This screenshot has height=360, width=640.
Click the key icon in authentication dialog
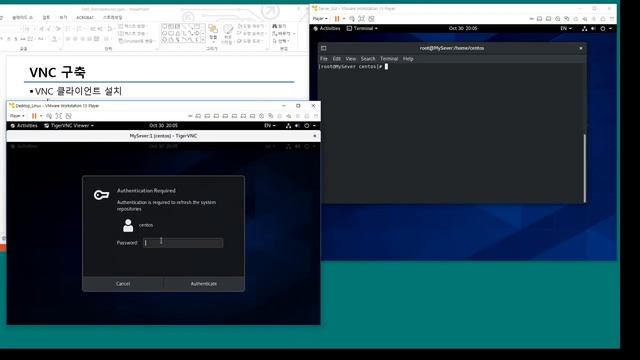coord(101,195)
